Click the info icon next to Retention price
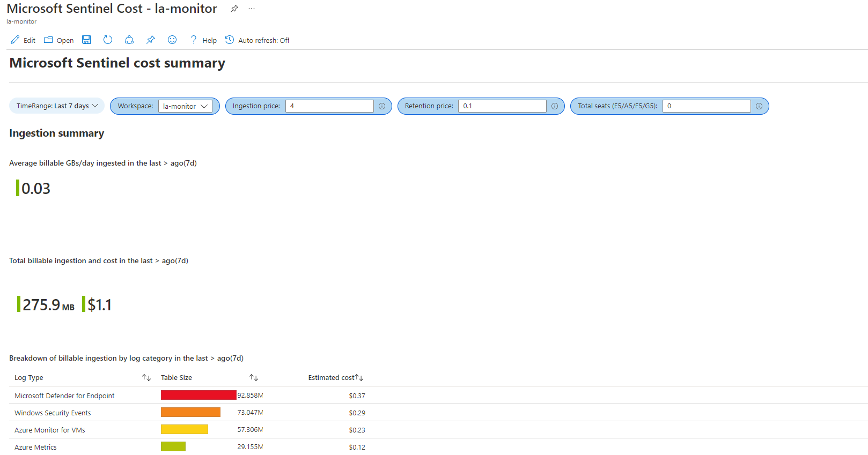The height and width of the screenshot is (455, 868). pyautogui.click(x=555, y=106)
